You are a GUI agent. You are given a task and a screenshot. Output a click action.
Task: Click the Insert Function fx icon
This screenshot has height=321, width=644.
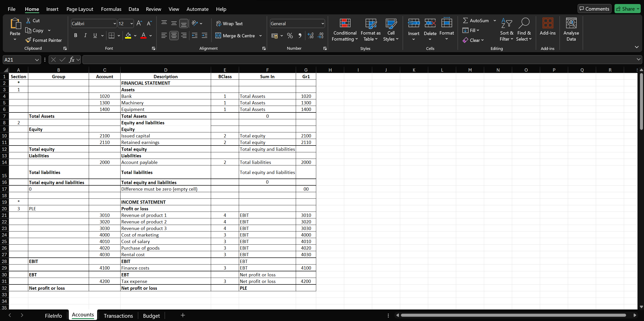point(72,60)
